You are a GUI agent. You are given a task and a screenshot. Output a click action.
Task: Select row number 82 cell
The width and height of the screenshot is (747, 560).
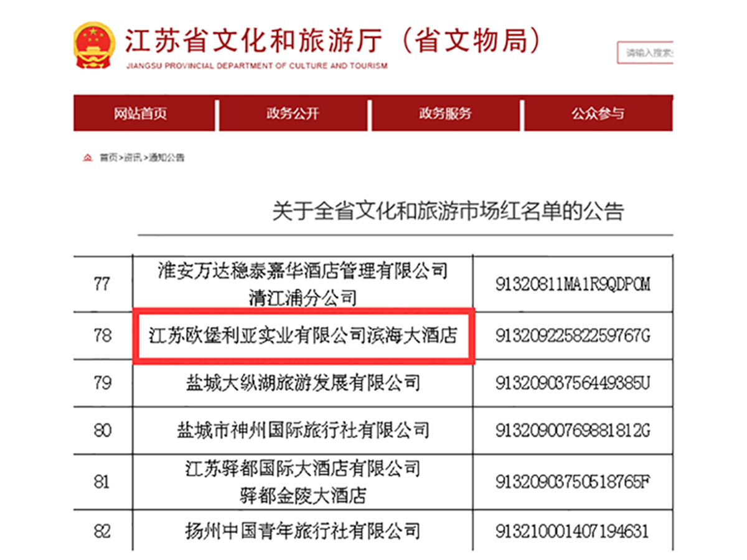[x=103, y=531]
